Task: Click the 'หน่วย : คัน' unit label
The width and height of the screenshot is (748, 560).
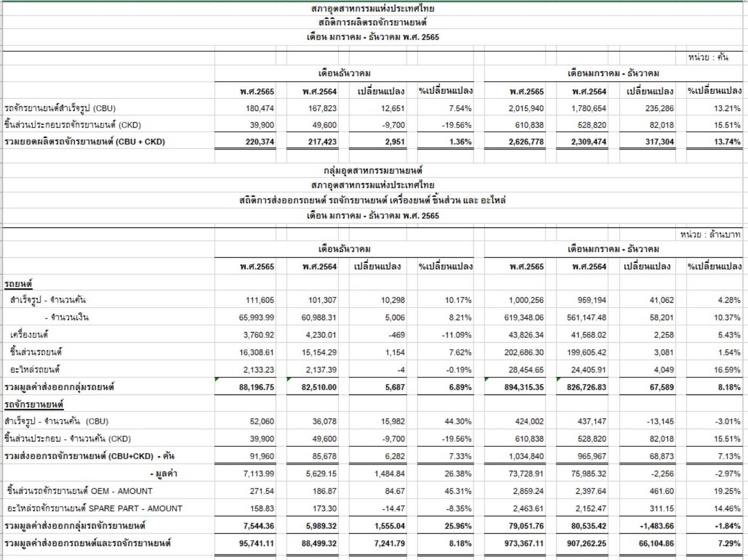Action: pyautogui.click(x=708, y=57)
